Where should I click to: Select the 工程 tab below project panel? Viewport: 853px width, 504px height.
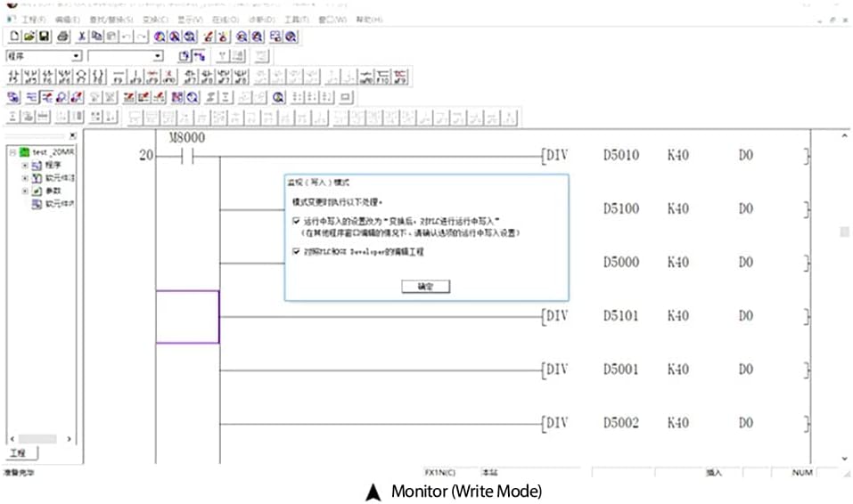click(x=18, y=453)
